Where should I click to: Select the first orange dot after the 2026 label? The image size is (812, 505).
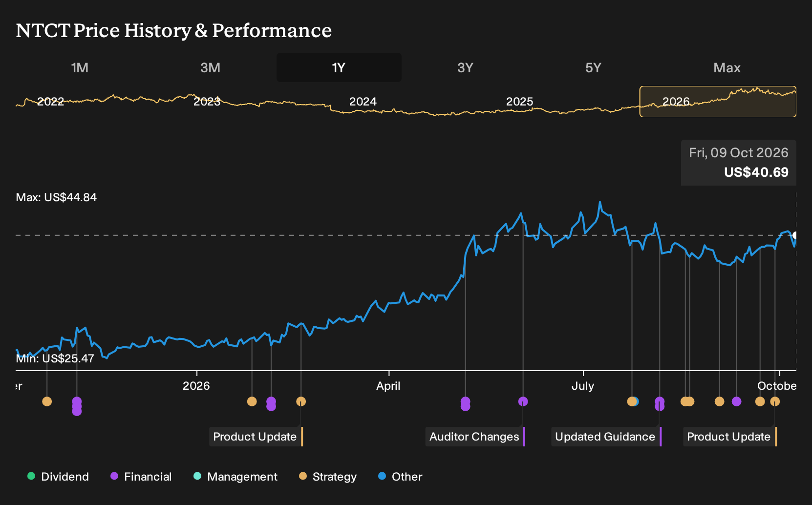(x=252, y=401)
